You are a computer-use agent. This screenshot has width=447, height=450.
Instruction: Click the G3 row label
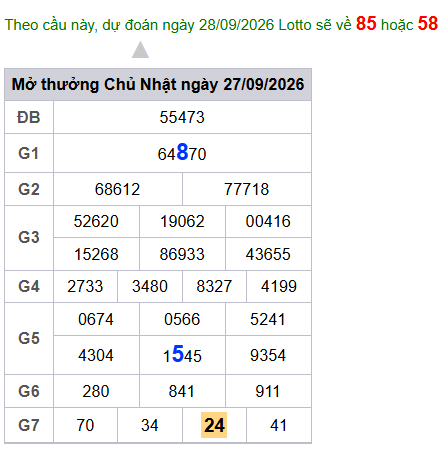29,237
